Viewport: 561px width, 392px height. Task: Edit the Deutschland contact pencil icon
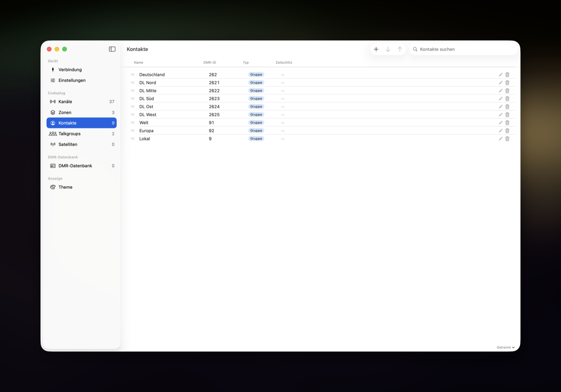[x=500, y=75]
